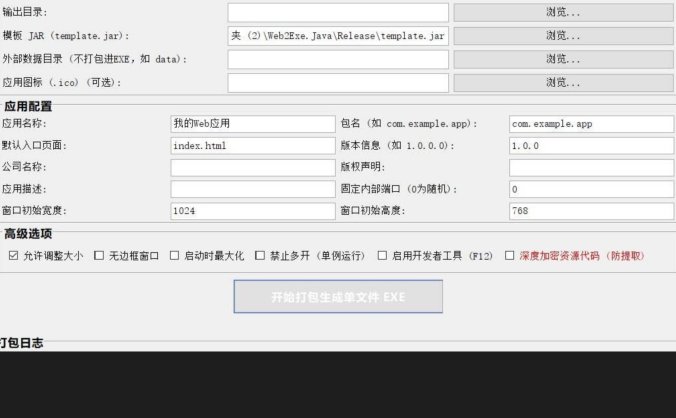Click the 打包日志 section heading
This screenshot has width=676, height=418.
pyautogui.click(x=22, y=343)
